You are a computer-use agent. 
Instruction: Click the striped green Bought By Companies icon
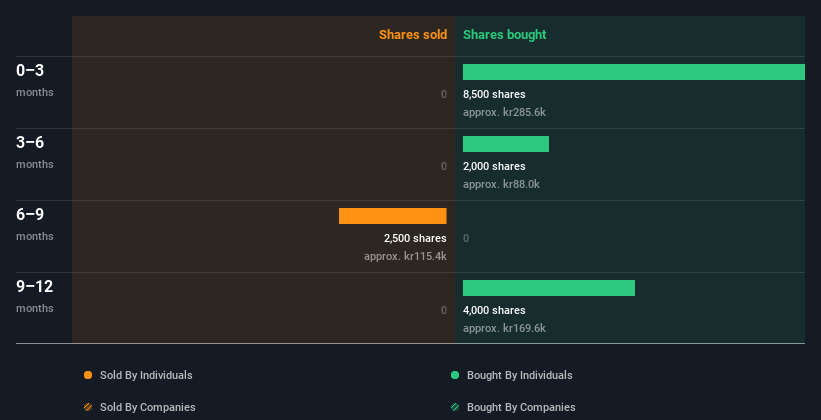455,407
